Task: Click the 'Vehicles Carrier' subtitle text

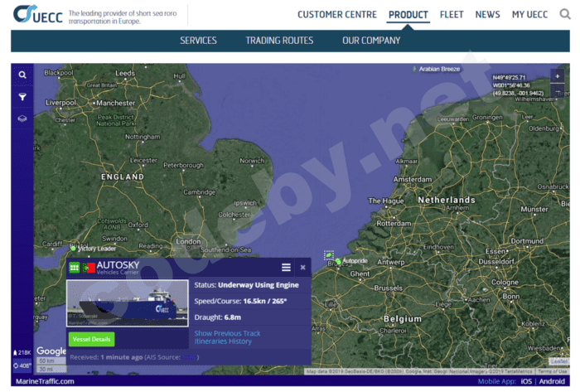Action: click(x=118, y=272)
